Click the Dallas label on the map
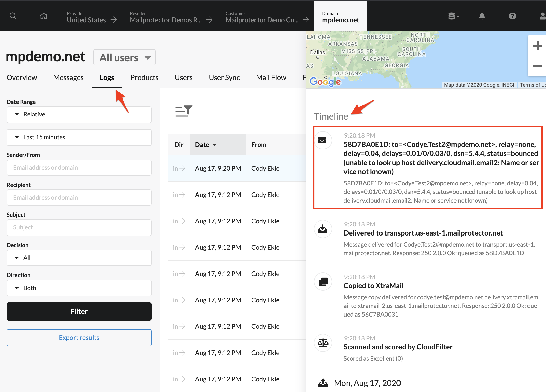Image resolution: width=546 pixels, height=392 pixels. coord(318,52)
